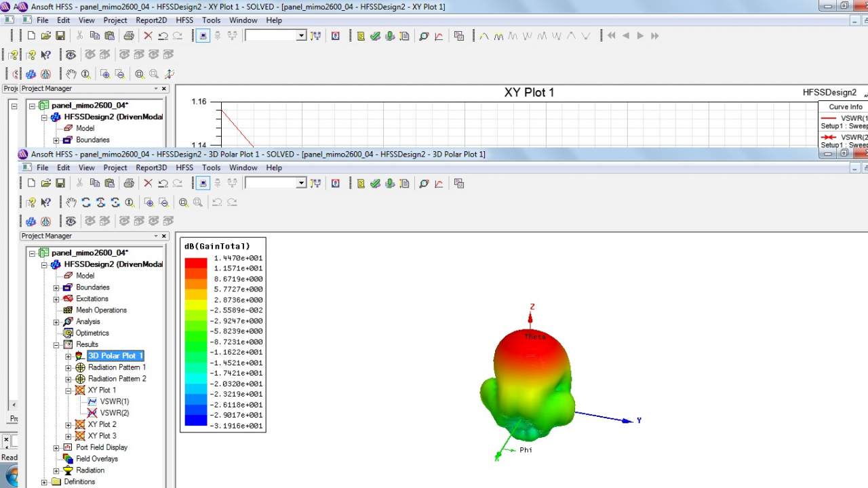Select the VSWR(1) trace under XY Plot 1
Image resolution: width=868 pixels, height=488 pixels.
(114, 402)
